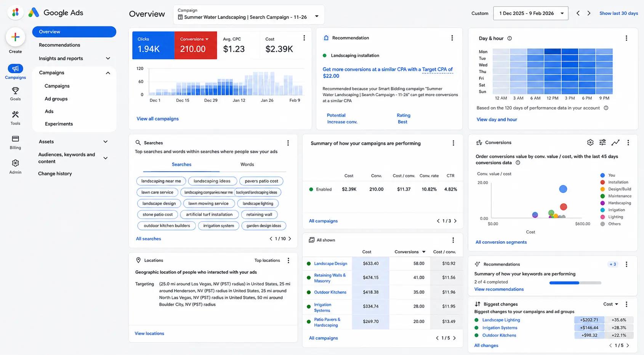Viewport: 644px width, 355px height.
Task: Open Conversions card line chart icon
Action: click(x=615, y=142)
